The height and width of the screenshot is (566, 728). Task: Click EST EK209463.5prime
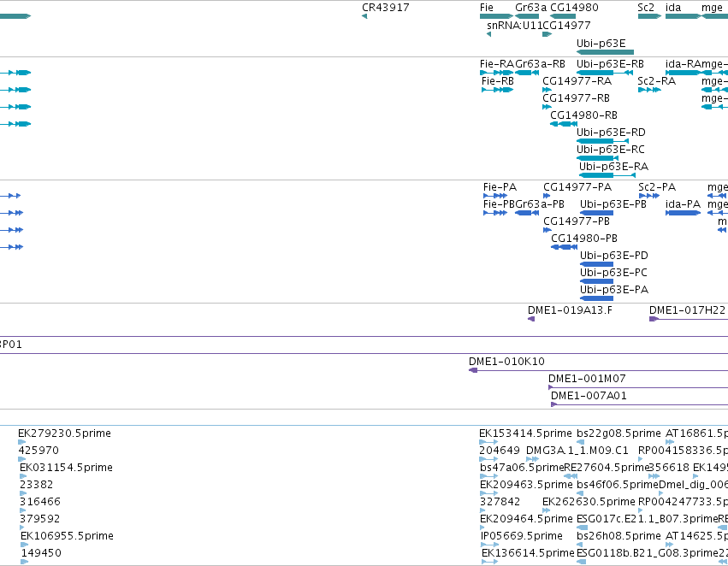pyautogui.click(x=526, y=485)
